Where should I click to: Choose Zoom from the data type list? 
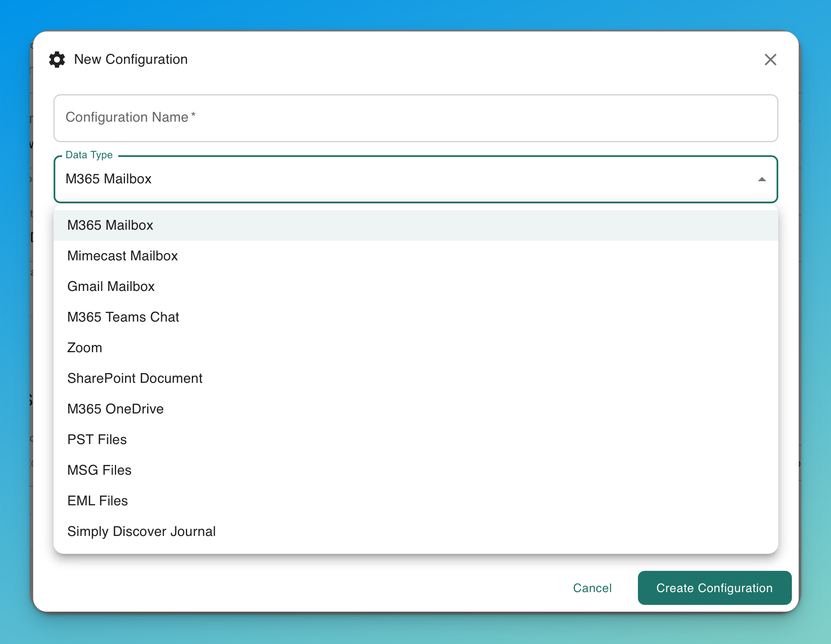click(85, 348)
